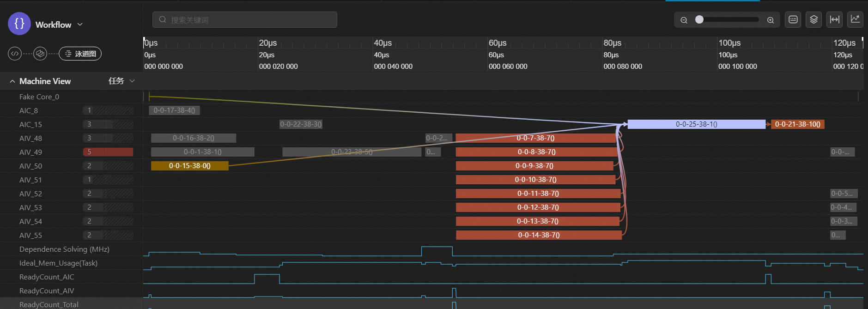Select the orange 0-0-21-38-10() task block
This screenshot has width=868, height=309.
pos(797,124)
